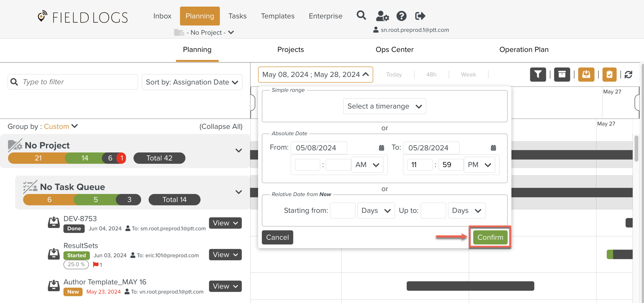Screen dimensions: 644x303
Task: Click the refresh arrows icon
Action: (x=628, y=74)
